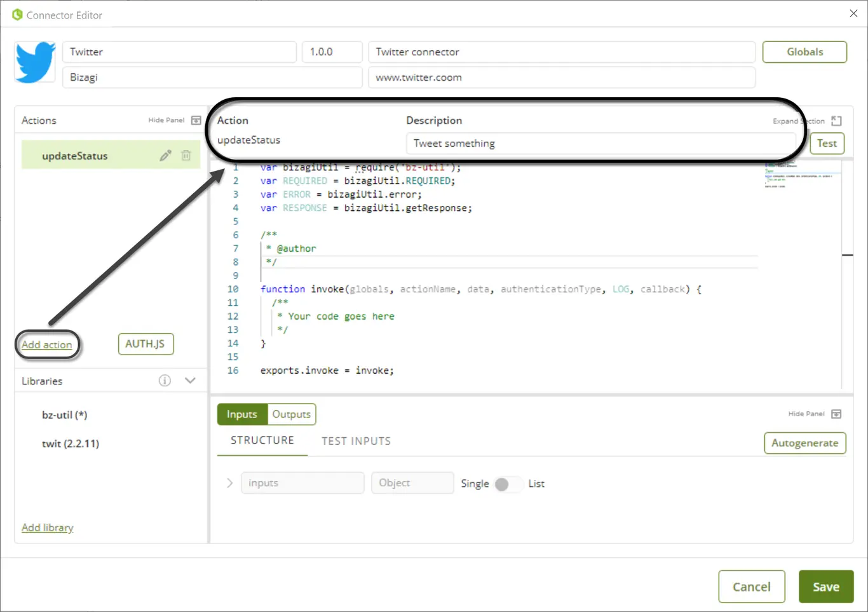Click the inputs name field
Viewport: 868px width, 612px height.
click(x=302, y=483)
